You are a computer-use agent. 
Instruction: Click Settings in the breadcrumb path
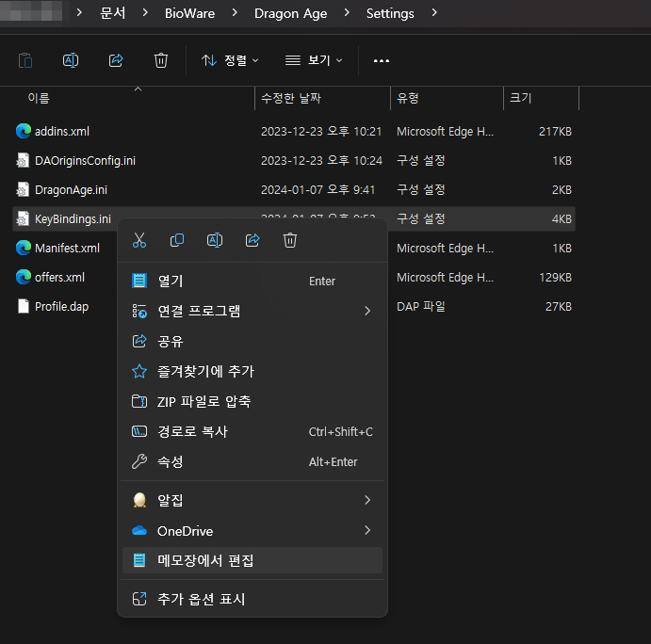point(390,13)
